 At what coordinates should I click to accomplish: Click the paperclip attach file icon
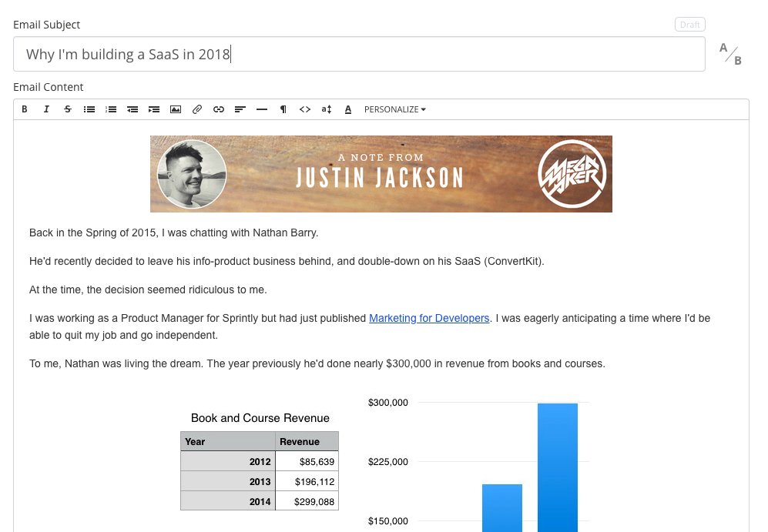coord(197,109)
